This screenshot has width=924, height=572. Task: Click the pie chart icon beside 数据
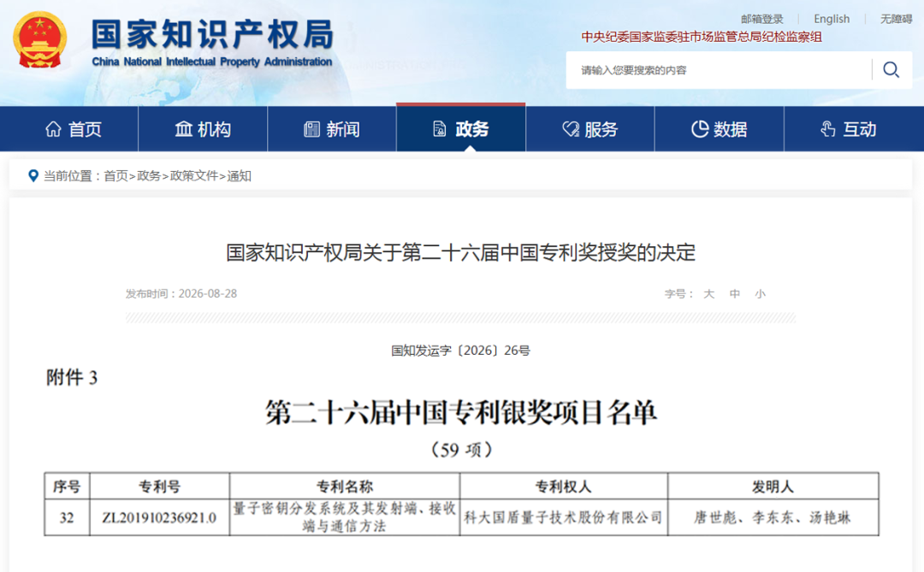tap(700, 129)
